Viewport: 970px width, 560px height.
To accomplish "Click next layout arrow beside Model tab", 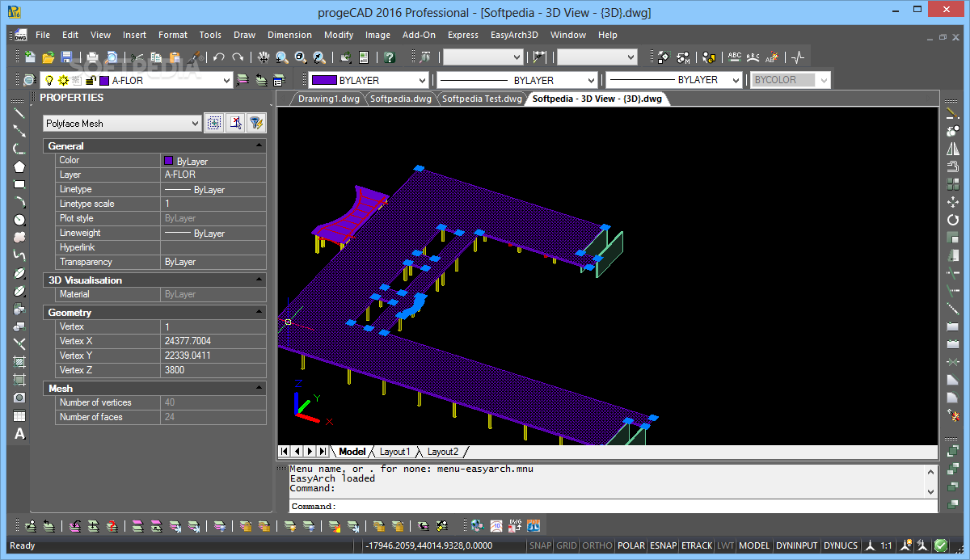I will coord(310,452).
